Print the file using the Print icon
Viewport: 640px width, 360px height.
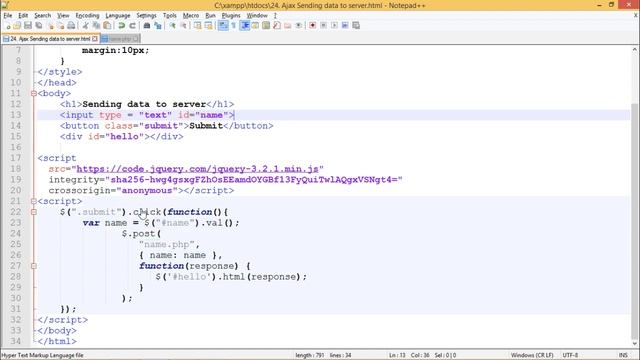[71, 26]
